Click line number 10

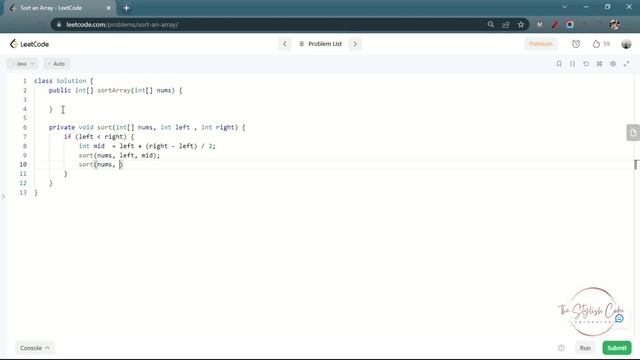pos(23,164)
